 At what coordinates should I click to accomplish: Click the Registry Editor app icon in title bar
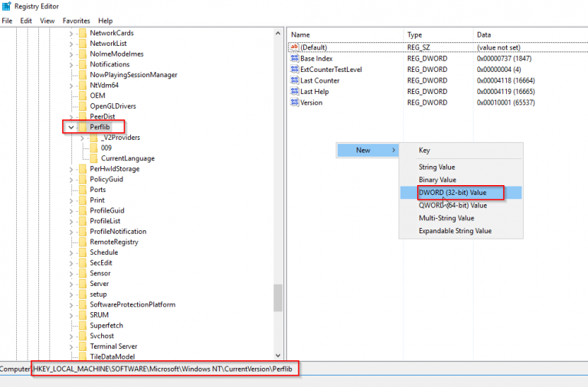pos(7,7)
